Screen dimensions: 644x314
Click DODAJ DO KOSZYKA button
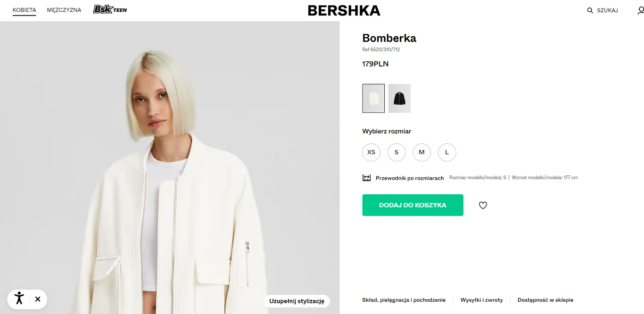click(x=413, y=205)
